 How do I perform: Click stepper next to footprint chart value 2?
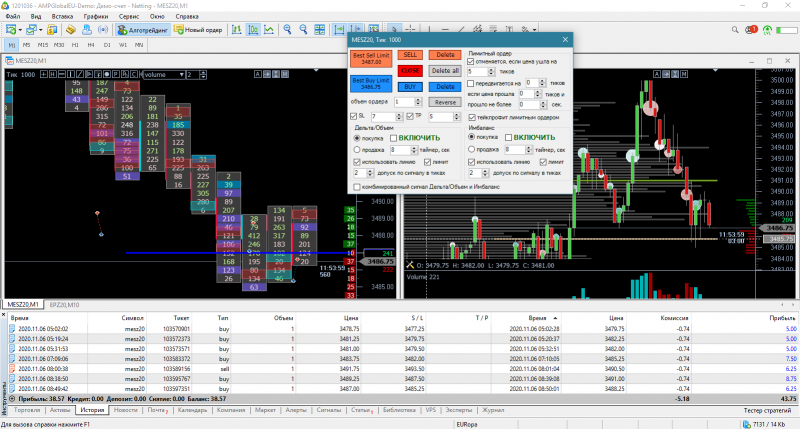pyautogui.click(x=204, y=74)
